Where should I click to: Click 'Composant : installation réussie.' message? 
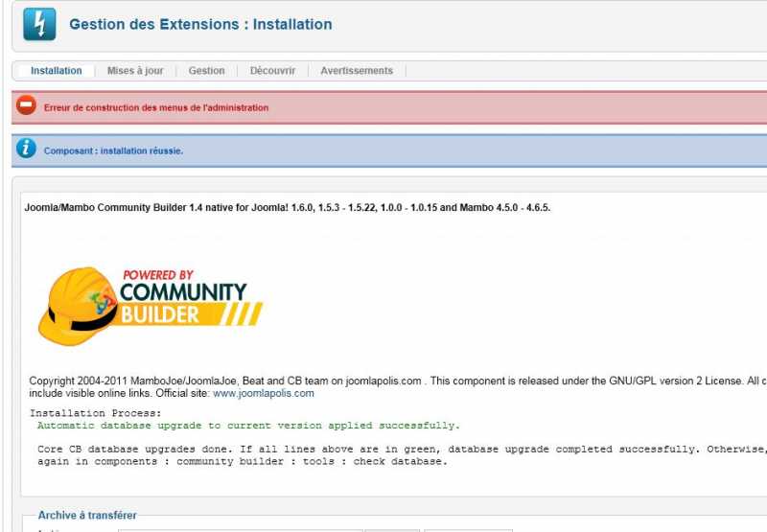pos(113,151)
